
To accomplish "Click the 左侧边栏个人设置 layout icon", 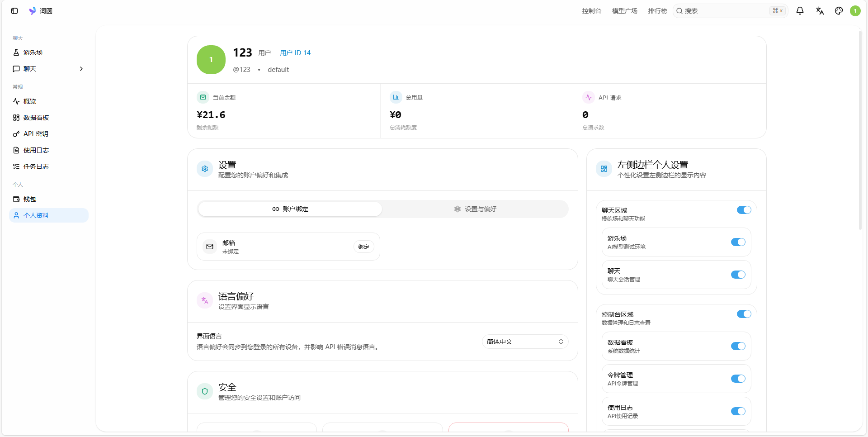I will [x=604, y=169].
